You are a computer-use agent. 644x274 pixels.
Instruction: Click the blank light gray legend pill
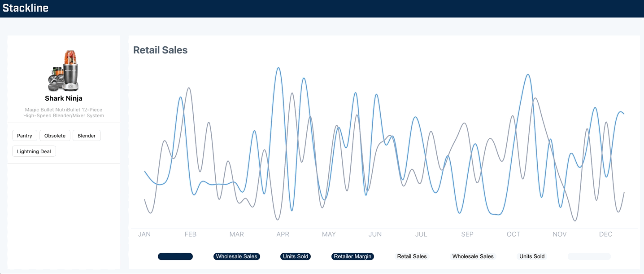[x=589, y=256]
